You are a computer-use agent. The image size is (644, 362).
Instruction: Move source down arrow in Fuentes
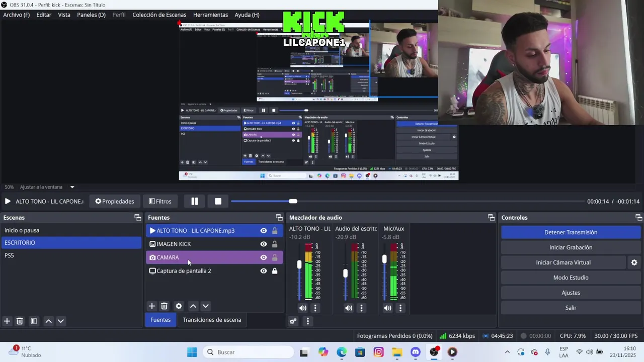pos(205,306)
